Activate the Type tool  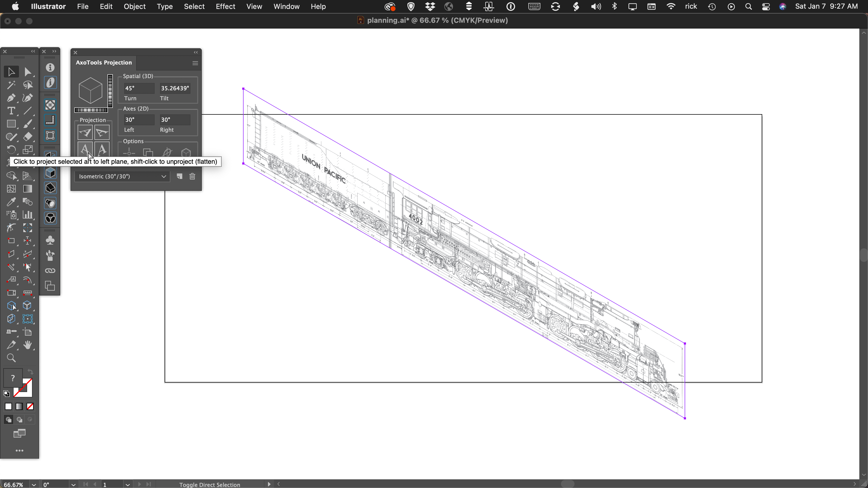pos(11,111)
